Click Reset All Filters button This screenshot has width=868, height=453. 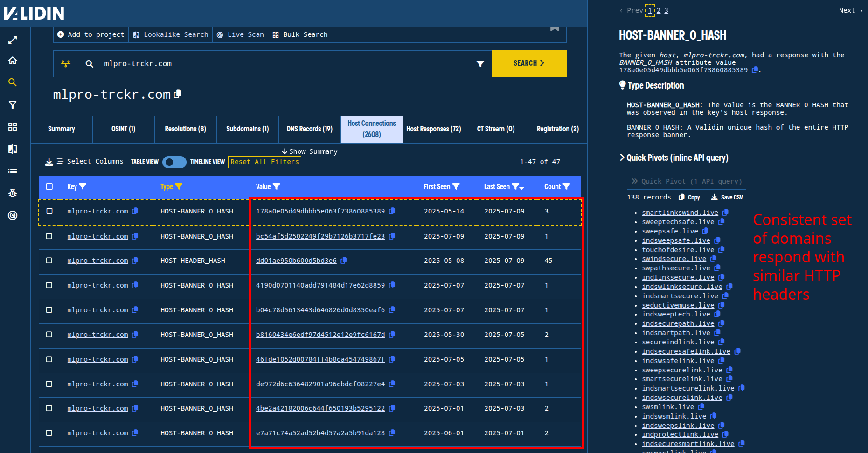point(264,162)
